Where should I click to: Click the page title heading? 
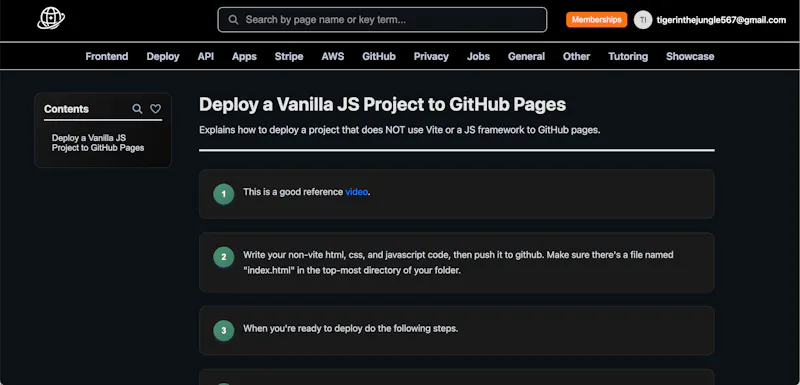coord(382,104)
